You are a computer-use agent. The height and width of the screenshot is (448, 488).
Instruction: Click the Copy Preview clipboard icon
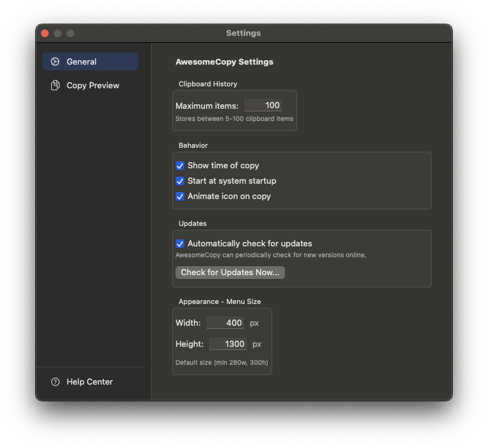[x=55, y=85]
